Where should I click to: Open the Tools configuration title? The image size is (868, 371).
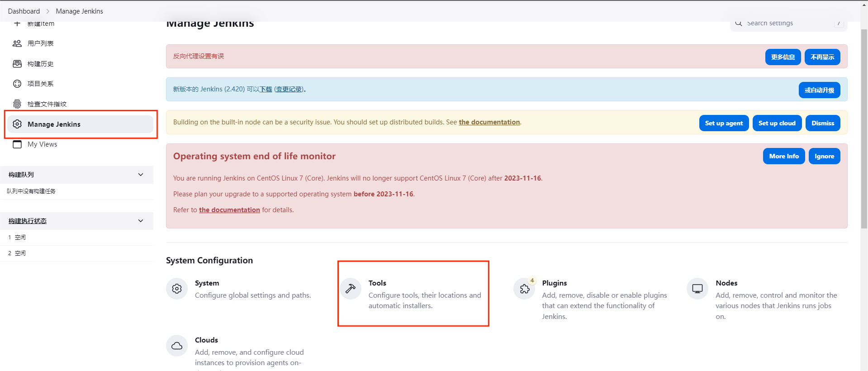[x=377, y=283]
